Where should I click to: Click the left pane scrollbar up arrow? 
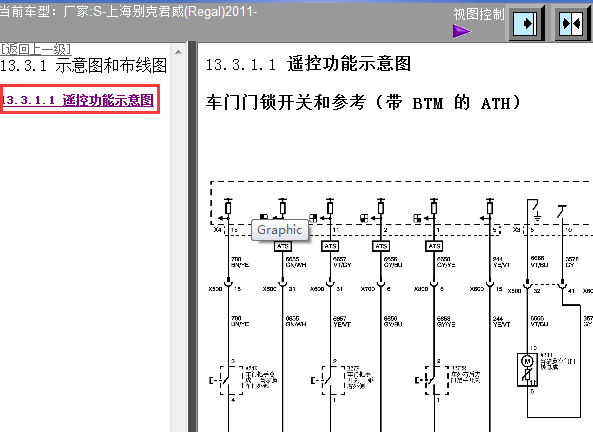tap(179, 52)
